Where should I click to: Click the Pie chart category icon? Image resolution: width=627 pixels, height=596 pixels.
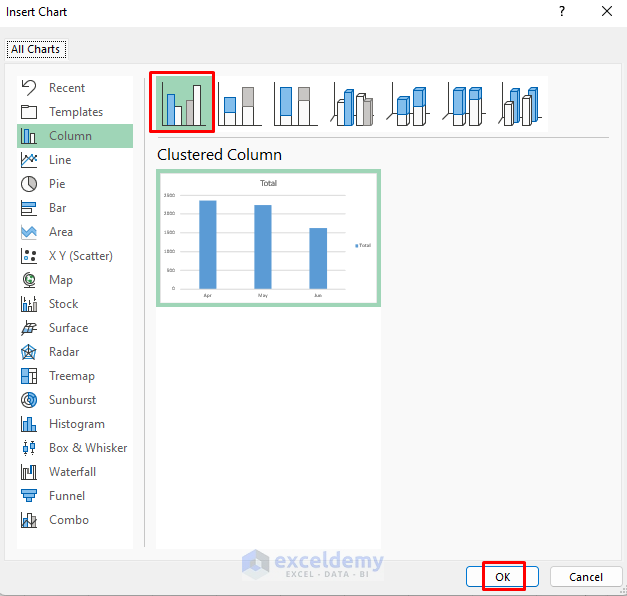point(29,184)
